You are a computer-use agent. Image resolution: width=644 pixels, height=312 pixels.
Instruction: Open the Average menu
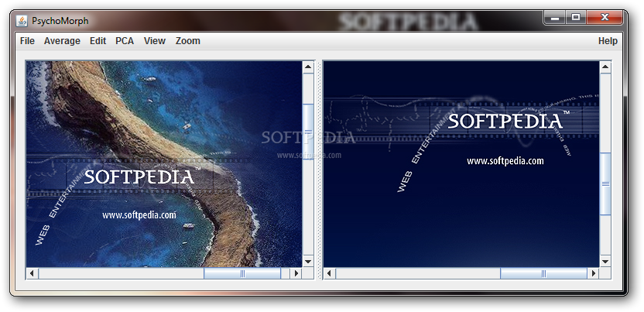[62, 41]
